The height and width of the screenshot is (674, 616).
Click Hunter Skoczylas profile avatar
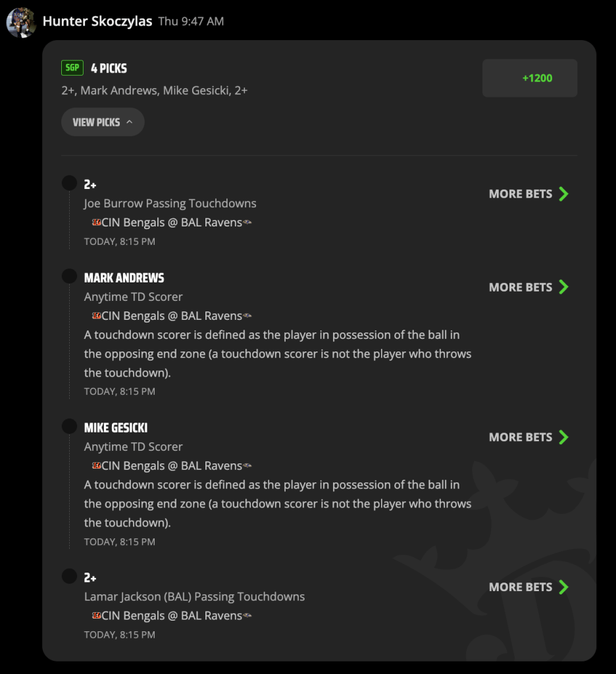pyautogui.click(x=21, y=22)
